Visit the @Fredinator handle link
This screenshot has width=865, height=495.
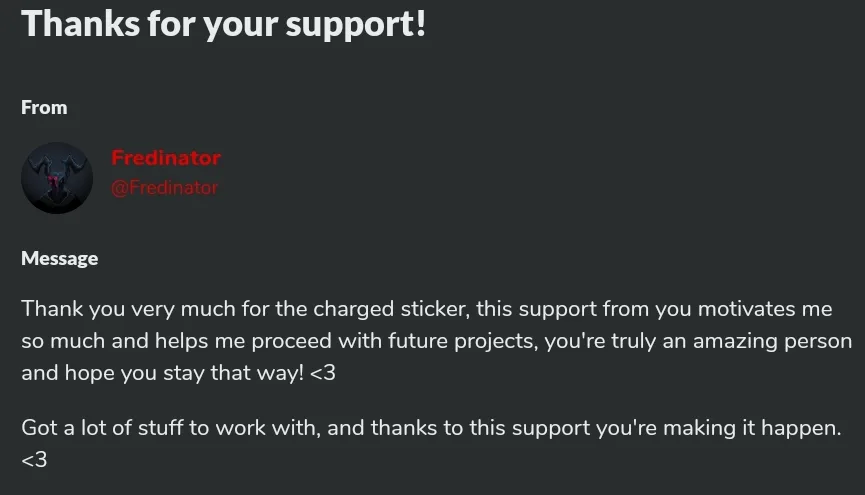(x=164, y=188)
